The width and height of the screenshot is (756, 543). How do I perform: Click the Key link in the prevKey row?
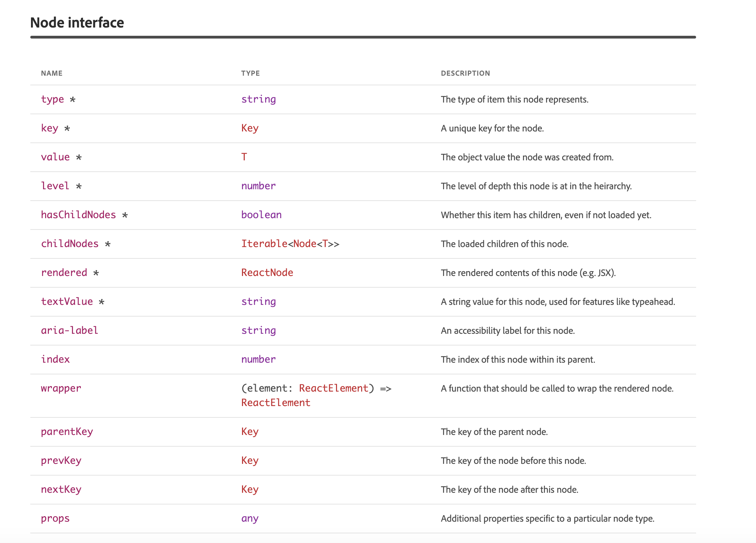(250, 460)
